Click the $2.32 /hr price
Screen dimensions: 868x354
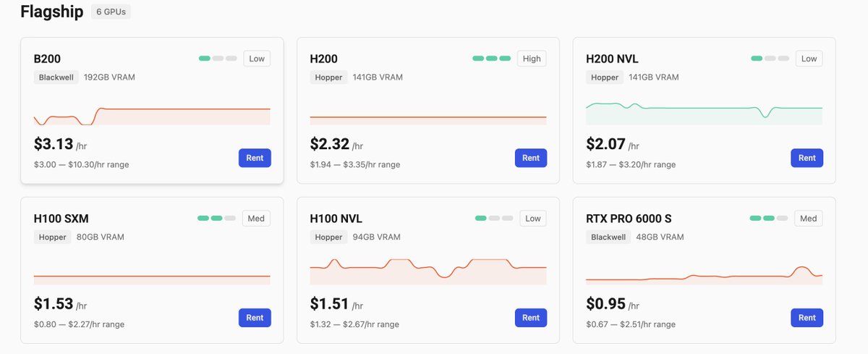[x=336, y=144]
